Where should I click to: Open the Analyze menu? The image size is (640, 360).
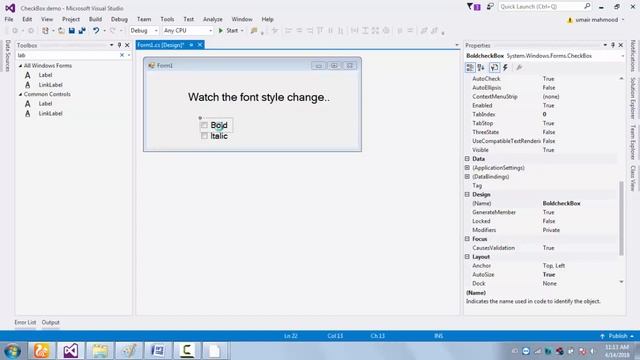213,19
